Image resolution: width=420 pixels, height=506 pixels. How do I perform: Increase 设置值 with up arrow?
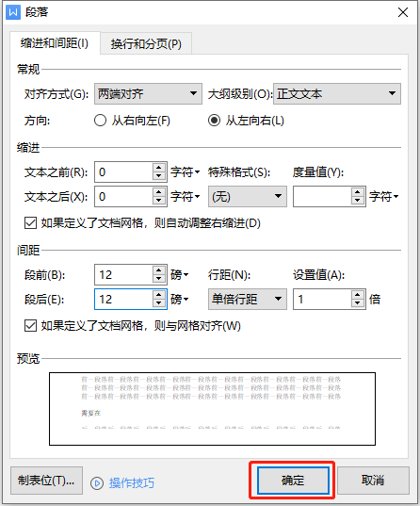coord(358,295)
